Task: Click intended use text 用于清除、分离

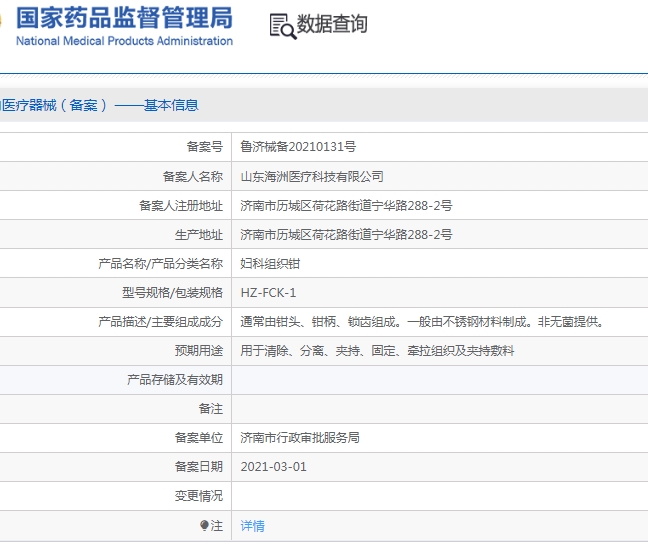Action: click(377, 351)
